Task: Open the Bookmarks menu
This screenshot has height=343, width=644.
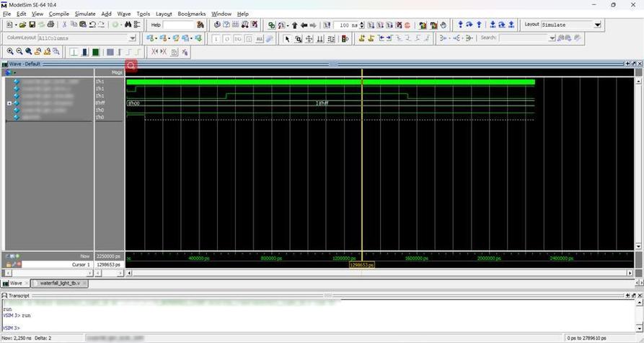Action: tap(191, 14)
